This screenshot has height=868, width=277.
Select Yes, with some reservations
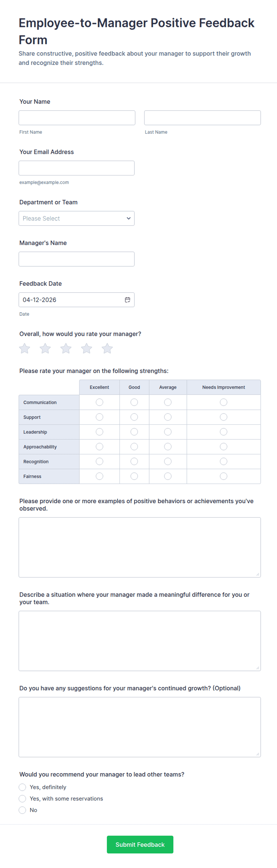click(22, 799)
